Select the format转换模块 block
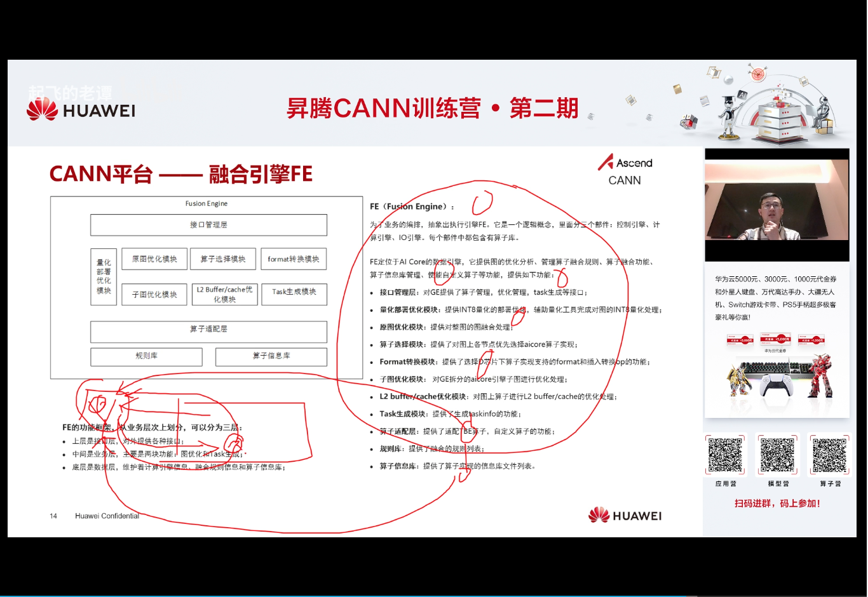The height and width of the screenshot is (597, 868). [294, 259]
